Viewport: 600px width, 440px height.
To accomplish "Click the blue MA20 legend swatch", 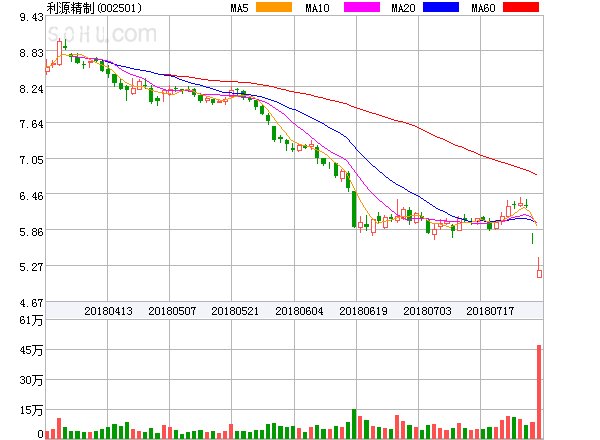I will 441,7.
